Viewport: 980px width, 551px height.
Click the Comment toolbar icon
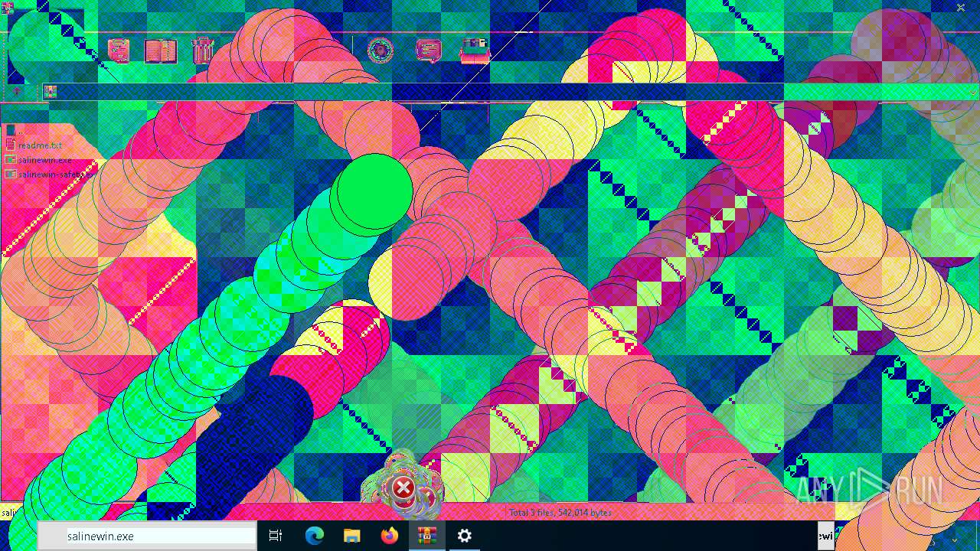[429, 51]
